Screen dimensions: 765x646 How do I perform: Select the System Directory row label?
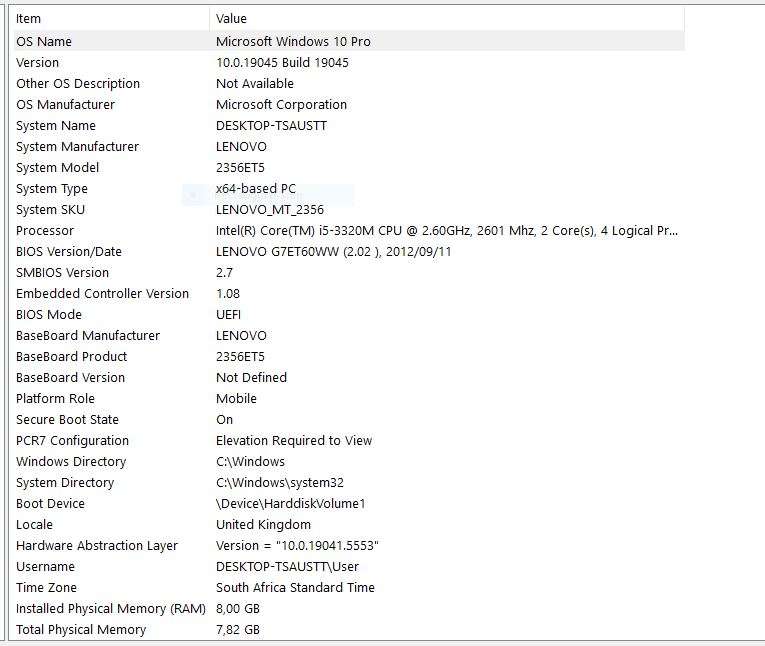pos(65,482)
